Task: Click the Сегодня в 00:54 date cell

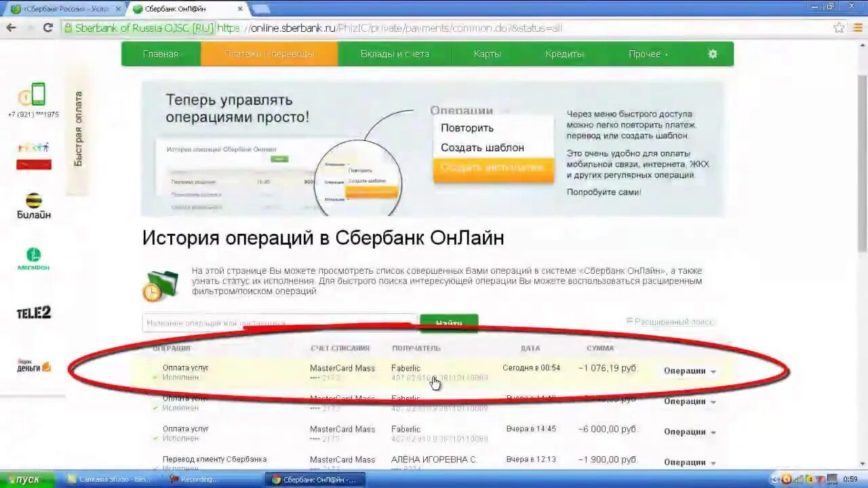Action: 531,368
